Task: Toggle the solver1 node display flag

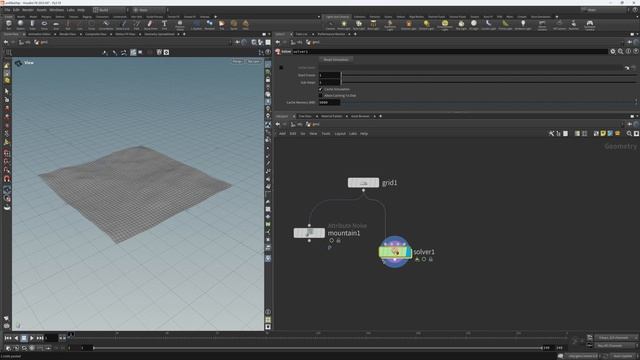Action: [x=408, y=252]
